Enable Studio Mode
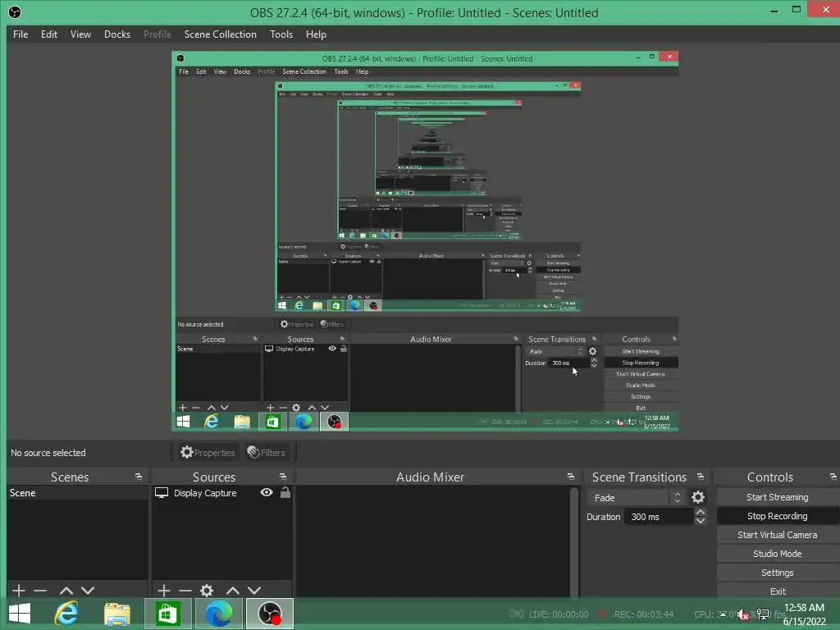 (x=778, y=554)
